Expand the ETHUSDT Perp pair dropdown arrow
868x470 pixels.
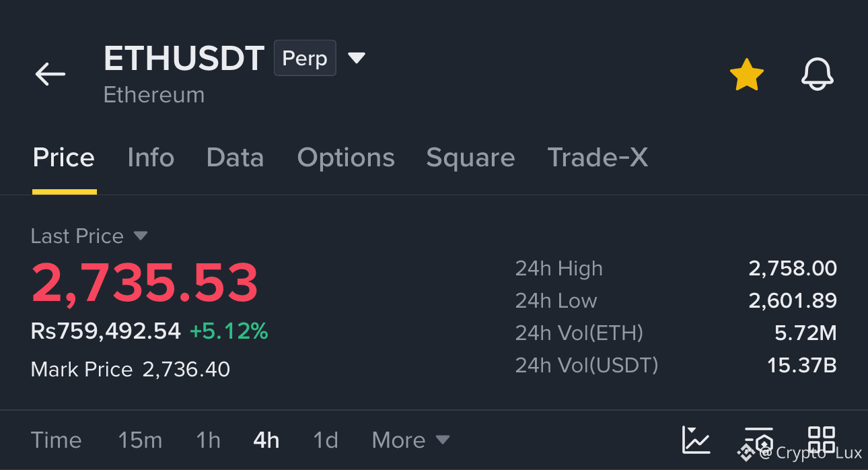[x=357, y=58]
